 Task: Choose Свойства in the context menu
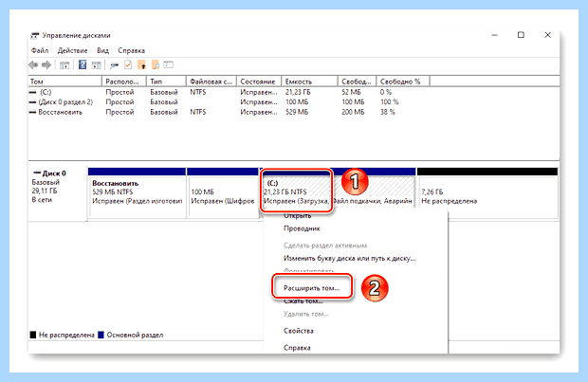tap(299, 331)
